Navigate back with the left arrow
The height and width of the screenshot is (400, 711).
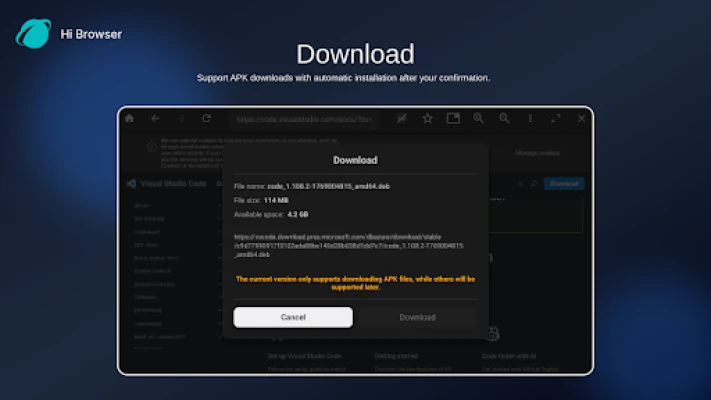[x=155, y=118]
